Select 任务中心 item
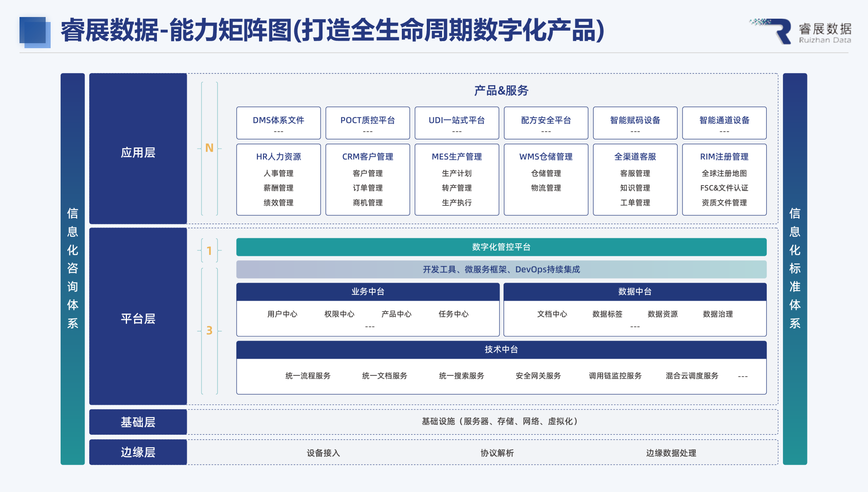The height and width of the screenshot is (492, 868). pyautogui.click(x=454, y=314)
